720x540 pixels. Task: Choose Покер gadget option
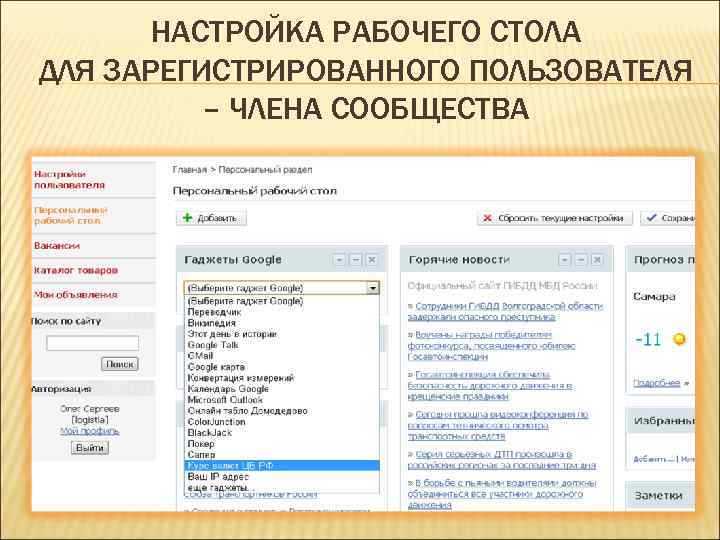pyautogui.click(x=282, y=444)
